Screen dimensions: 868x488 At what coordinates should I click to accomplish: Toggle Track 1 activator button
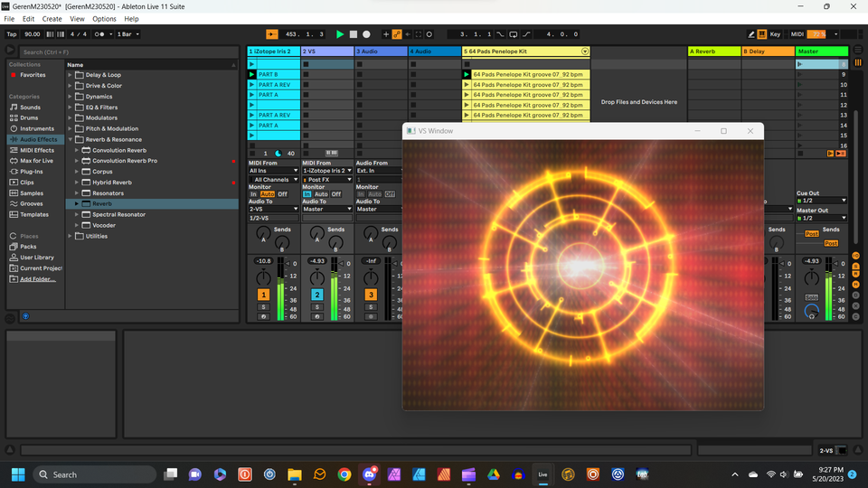263,295
